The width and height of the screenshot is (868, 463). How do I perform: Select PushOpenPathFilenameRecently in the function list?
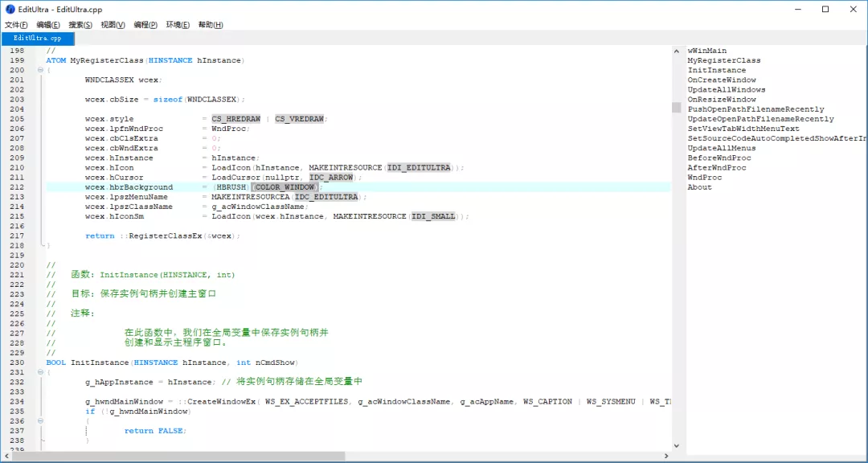click(x=755, y=109)
